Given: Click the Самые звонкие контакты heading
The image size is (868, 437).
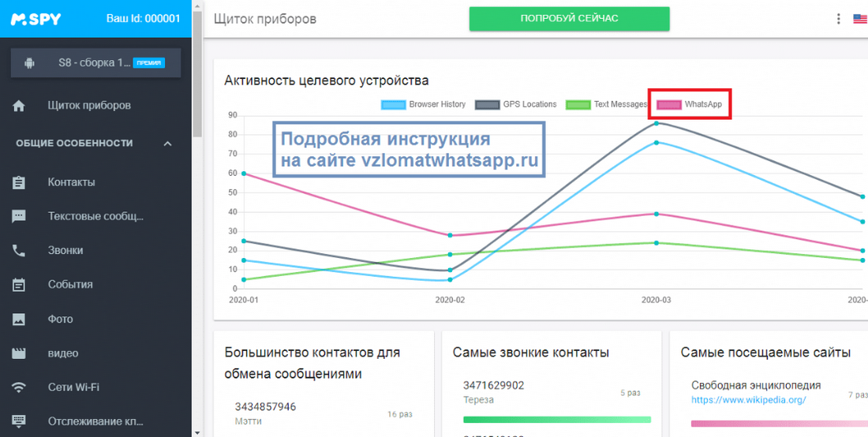Looking at the screenshot, I should [x=531, y=353].
